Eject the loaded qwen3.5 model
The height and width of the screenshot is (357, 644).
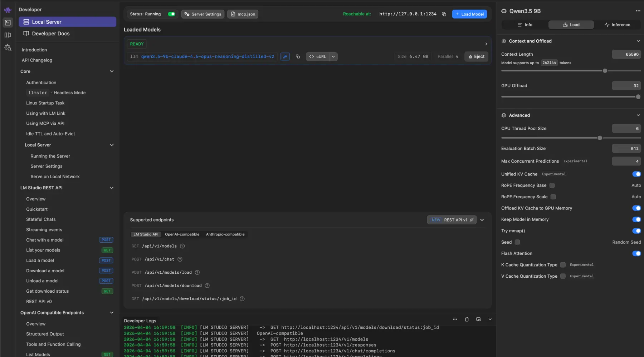476,56
